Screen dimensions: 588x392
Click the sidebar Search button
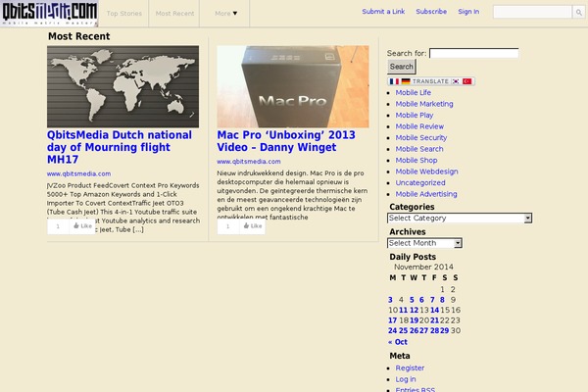401,67
